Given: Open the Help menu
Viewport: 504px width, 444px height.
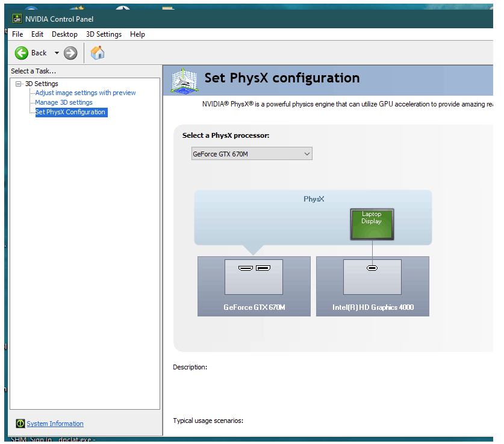Looking at the screenshot, I should (x=137, y=34).
